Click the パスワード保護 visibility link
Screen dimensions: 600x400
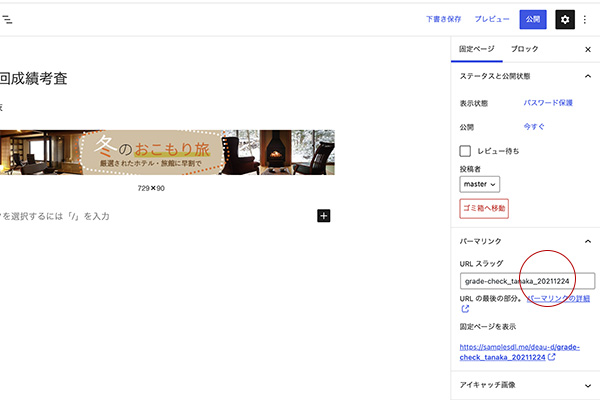[548, 102]
